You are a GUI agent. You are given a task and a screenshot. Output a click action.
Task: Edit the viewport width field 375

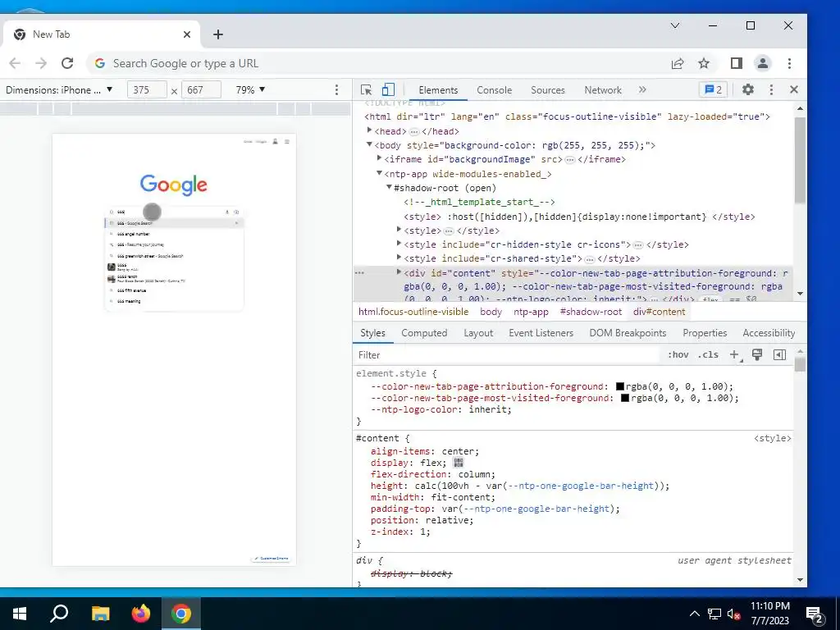pos(147,89)
